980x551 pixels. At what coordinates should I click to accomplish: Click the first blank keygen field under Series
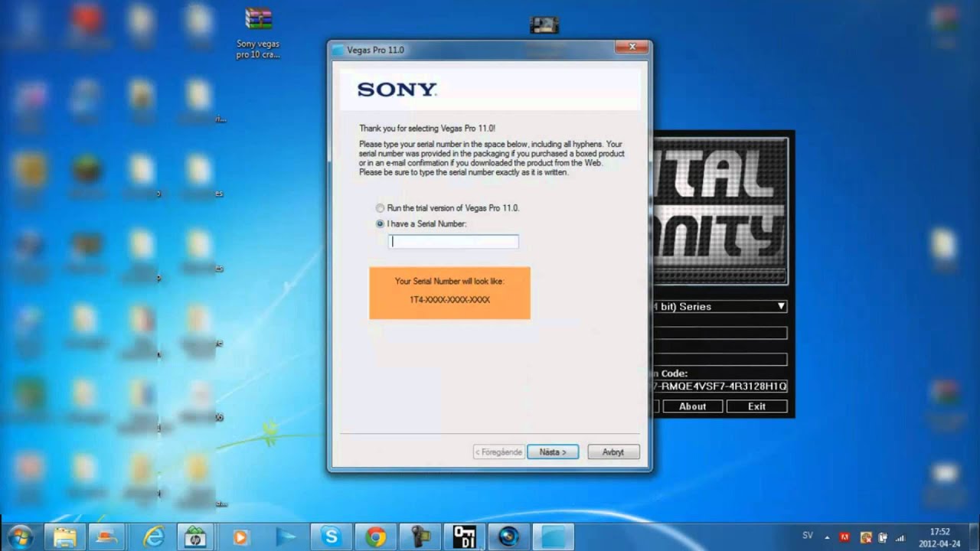pos(720,333)
